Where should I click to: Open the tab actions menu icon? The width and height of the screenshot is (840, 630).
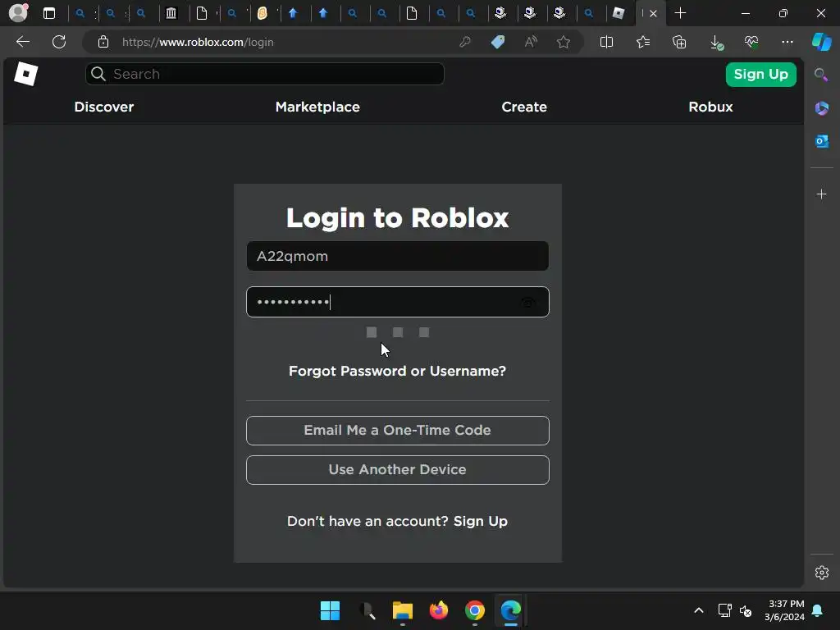pyautogui.click(x=49, y=13)
